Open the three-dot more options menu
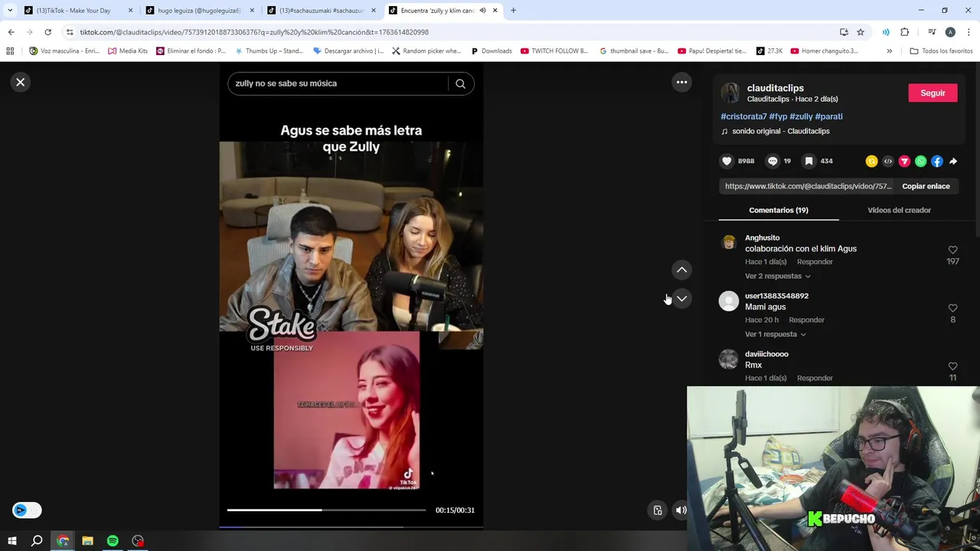Image resolution: width=980 pixels, height=551 pixels. click(x=681, y=82)
